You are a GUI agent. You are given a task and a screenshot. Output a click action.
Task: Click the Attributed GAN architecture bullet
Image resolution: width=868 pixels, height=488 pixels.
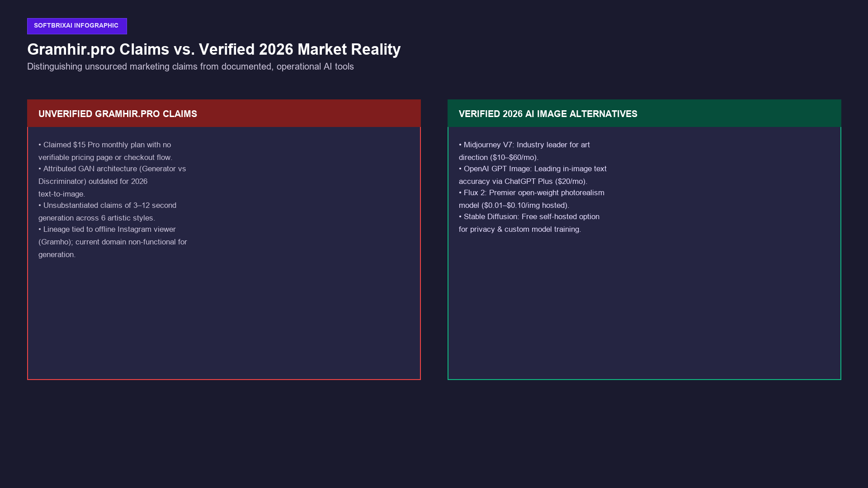[x=112, y=181]
